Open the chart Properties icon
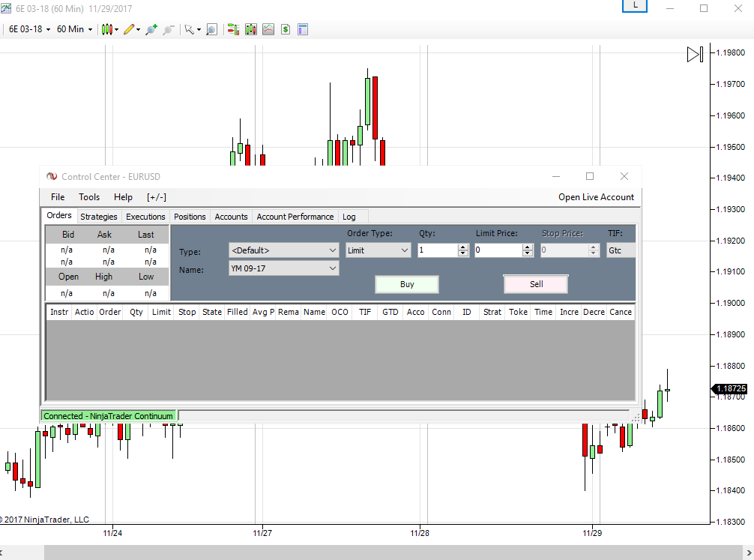Viewport: 754px width, 560px height. point(303,29)
